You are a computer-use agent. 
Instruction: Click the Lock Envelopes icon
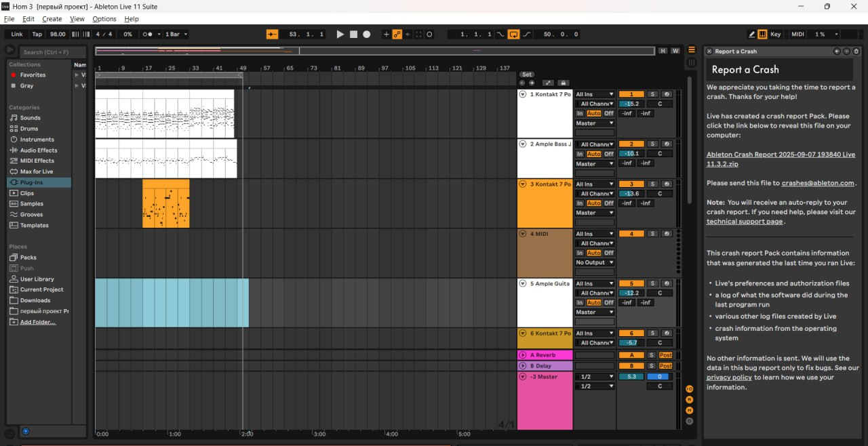click(563, 83)
